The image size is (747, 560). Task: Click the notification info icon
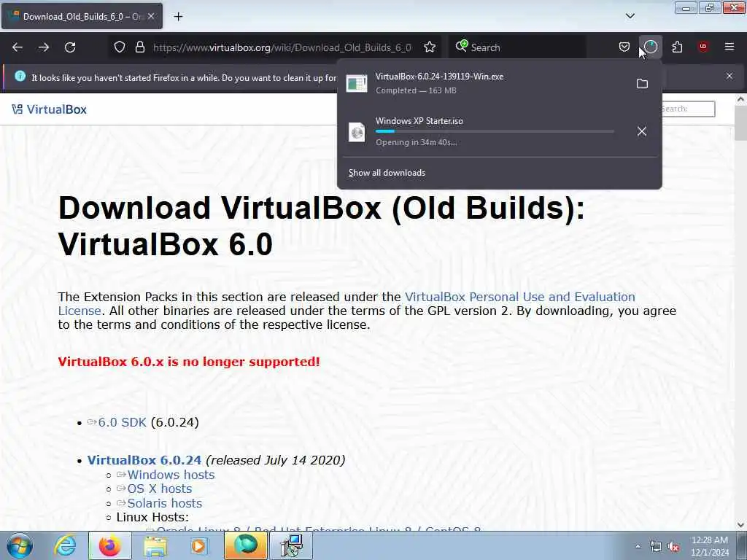(20, 76)
